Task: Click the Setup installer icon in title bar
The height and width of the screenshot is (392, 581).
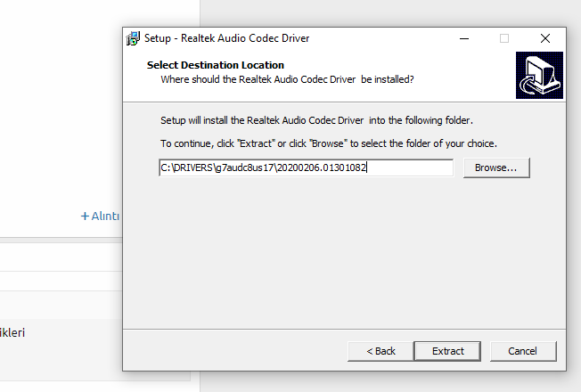Action: (x=134, y=38)
